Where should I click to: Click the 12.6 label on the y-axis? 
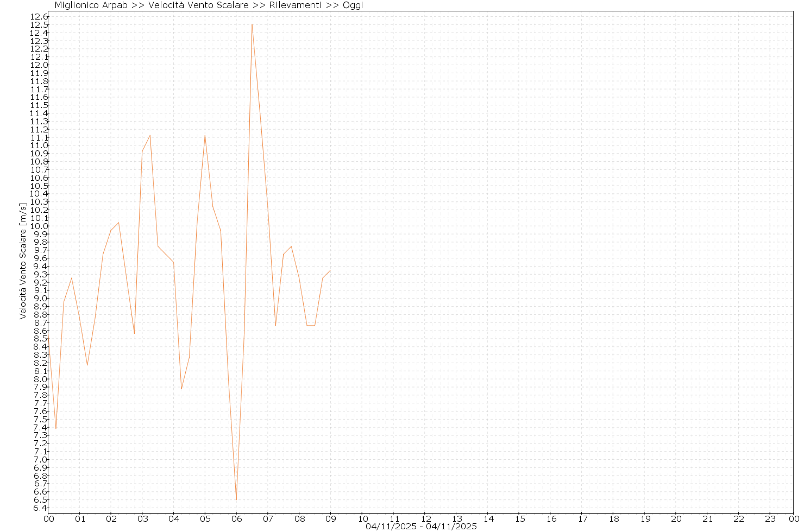pyautogui.click(x=39, y=17)
